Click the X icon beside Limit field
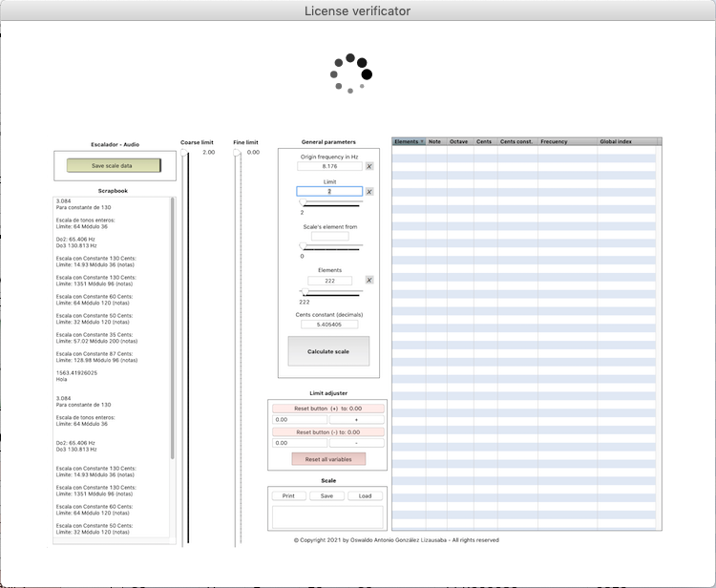This screenshot has width=716, height=588. [369, 192]
